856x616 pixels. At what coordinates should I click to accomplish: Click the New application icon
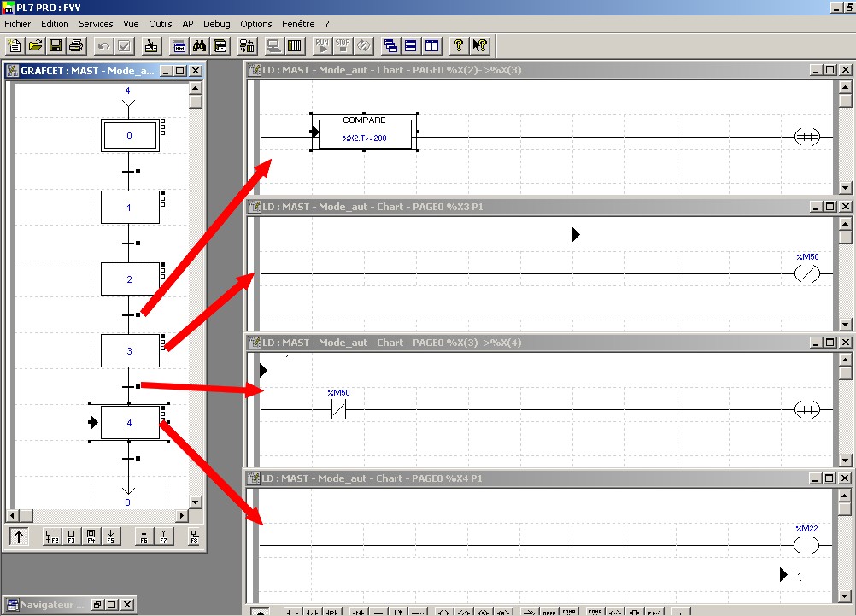pos(15,46)
